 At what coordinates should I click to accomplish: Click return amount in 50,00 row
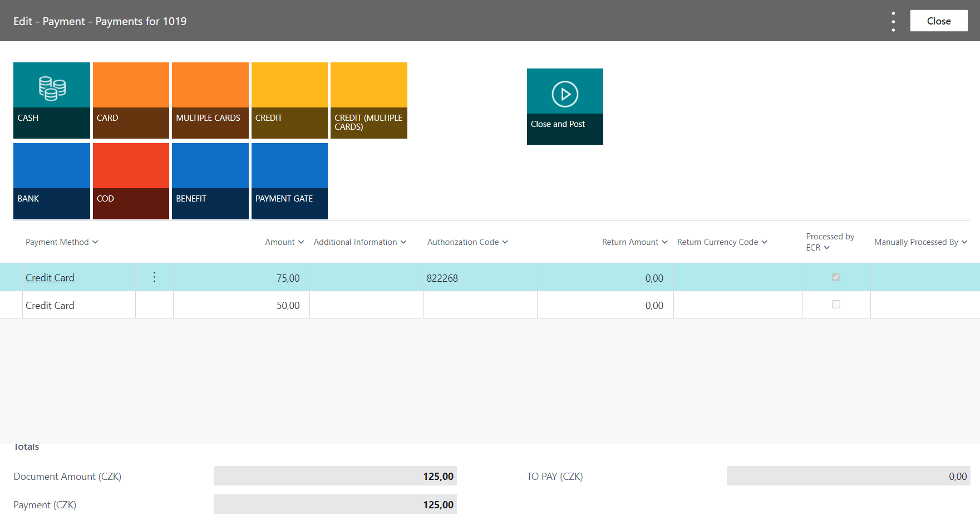(605, 305)
